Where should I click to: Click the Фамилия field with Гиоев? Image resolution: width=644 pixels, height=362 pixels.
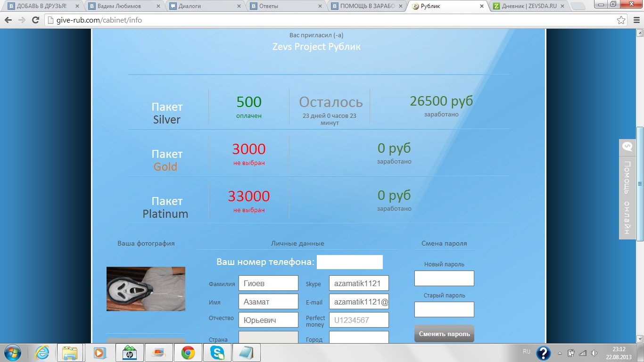tap(268, 283)
